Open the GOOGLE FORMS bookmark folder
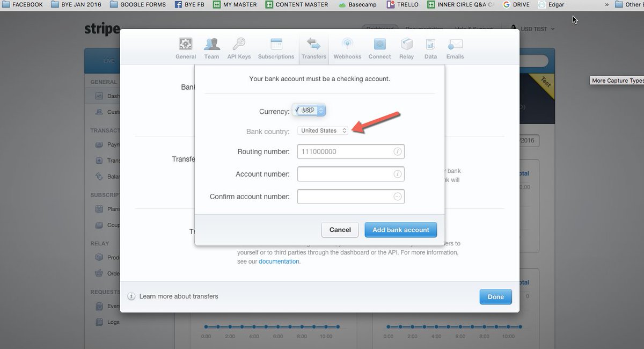This screenshot has height=349, width=644. (x=138, y=4)
